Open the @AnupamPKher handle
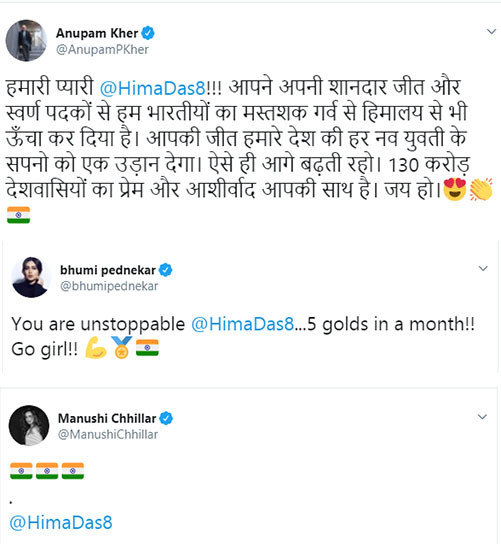This screenshot has width=501, height=557. [x=102, y=50]
